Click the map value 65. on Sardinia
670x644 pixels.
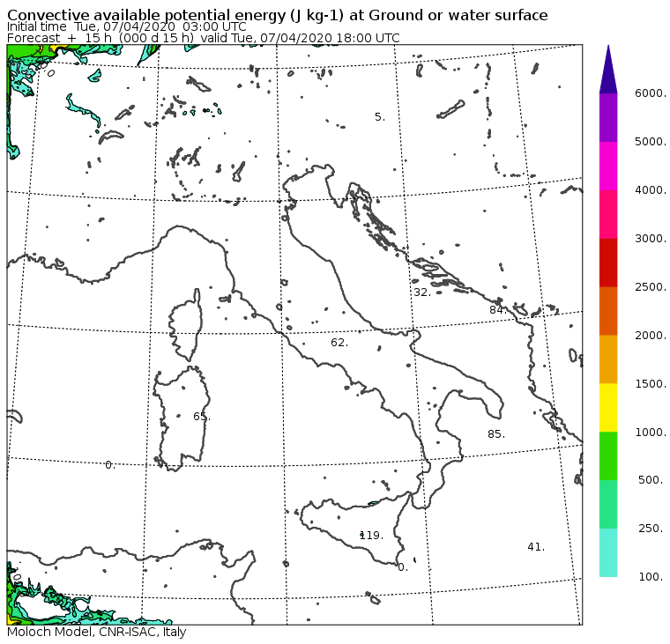[x=202, y=417]
